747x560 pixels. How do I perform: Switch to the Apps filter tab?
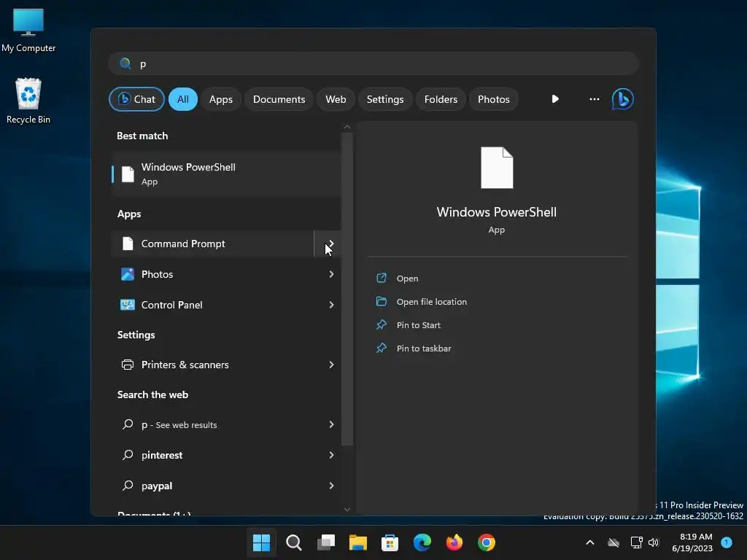tap(220, 99)
